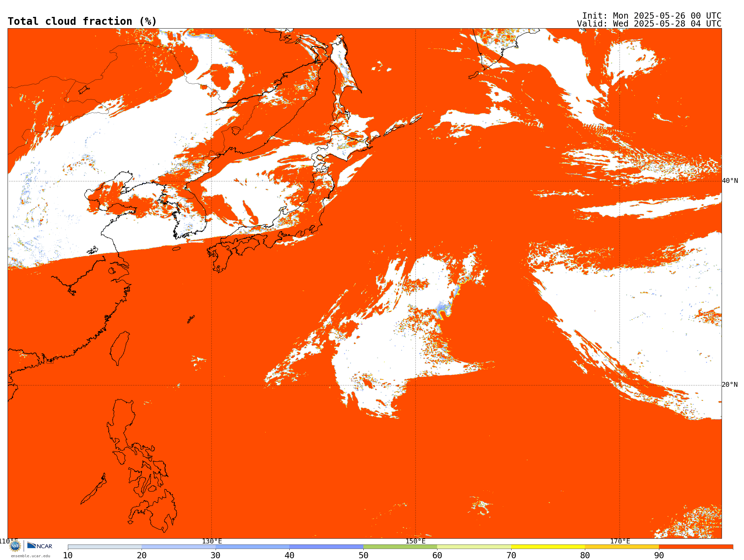Click the 'Total cloud fraction (%)' title
Screen dimensions: 744x560
pyautogui.click(x=82, y=21)
